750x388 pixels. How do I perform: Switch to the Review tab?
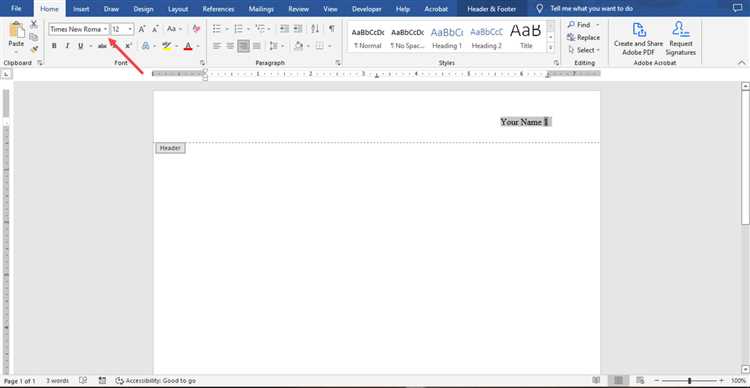coord(298,9)
